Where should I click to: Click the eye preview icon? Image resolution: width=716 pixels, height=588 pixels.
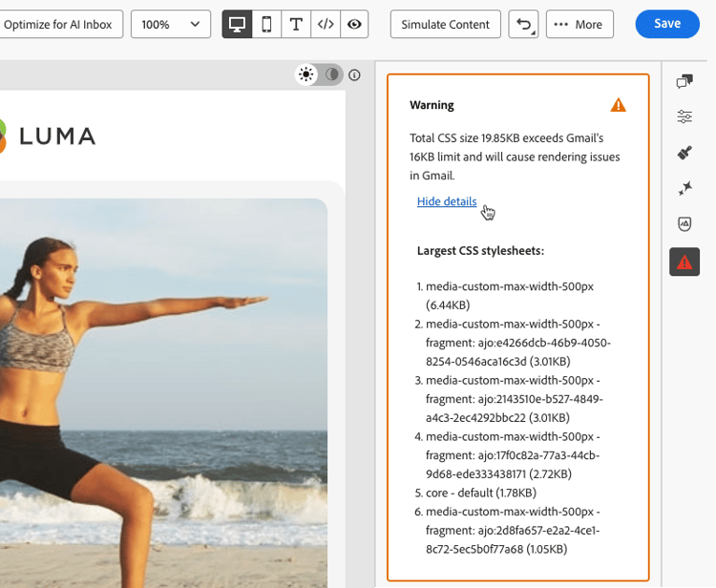354,24
